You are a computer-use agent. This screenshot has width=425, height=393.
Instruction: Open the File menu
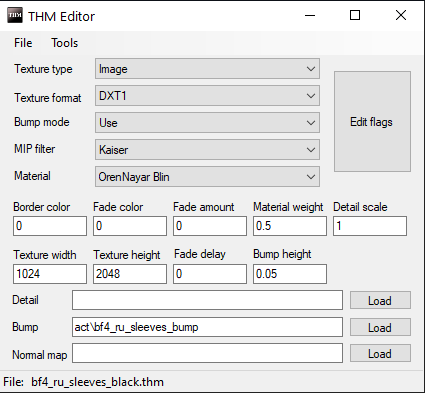click(23, 43)
